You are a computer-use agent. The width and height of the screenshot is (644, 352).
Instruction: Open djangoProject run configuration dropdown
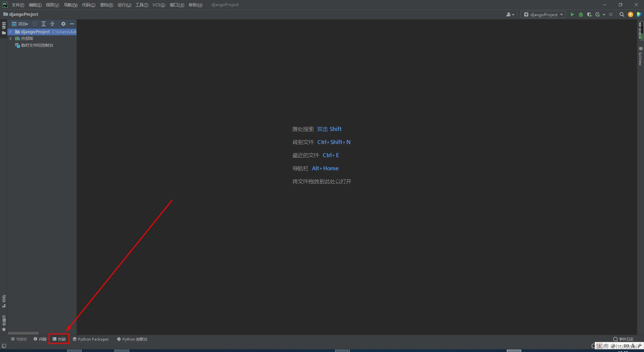pyautogui.click(x=543, y=14)
